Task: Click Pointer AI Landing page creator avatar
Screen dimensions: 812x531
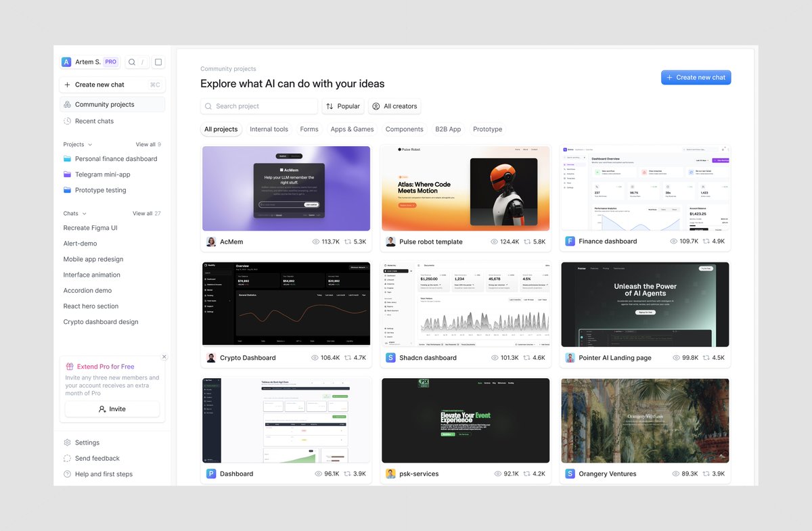Action: point(570,358)
